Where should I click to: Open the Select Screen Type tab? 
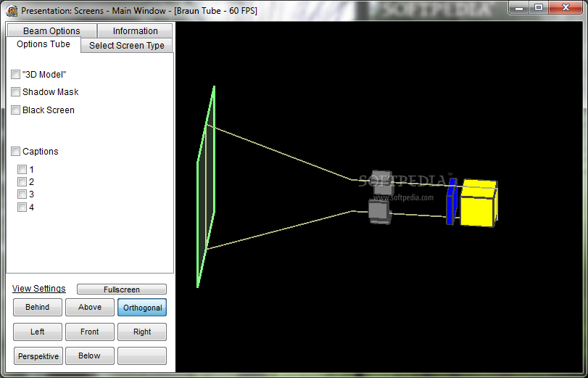point(127,46)
